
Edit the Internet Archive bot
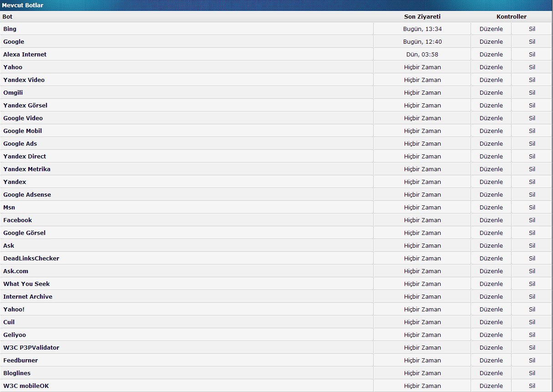[x=491, y=296]
